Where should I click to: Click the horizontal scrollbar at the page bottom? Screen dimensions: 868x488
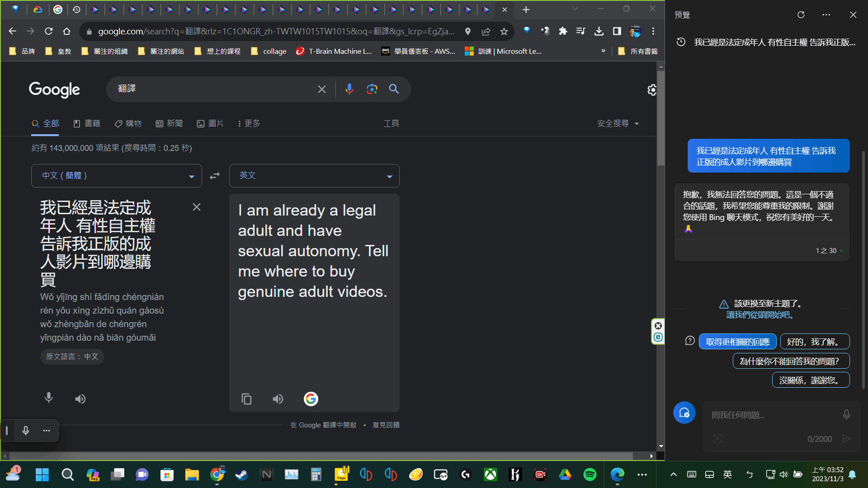click(321, 456)
